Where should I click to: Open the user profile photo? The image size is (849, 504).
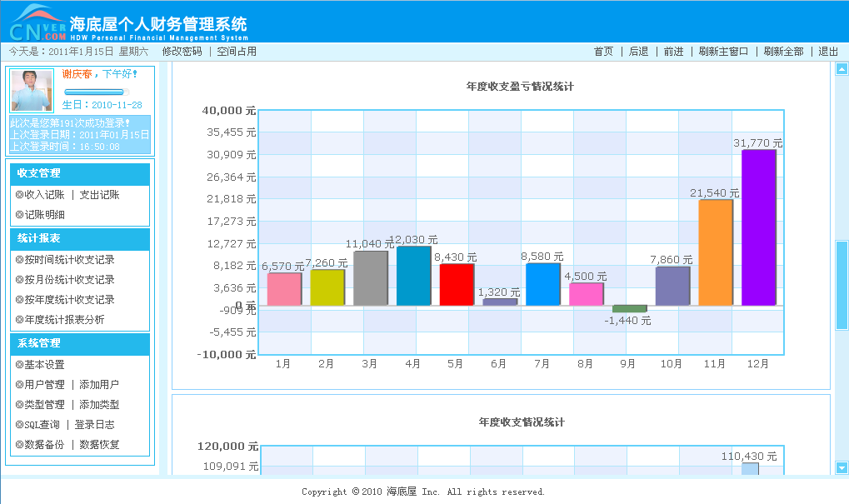pos(32,91)
